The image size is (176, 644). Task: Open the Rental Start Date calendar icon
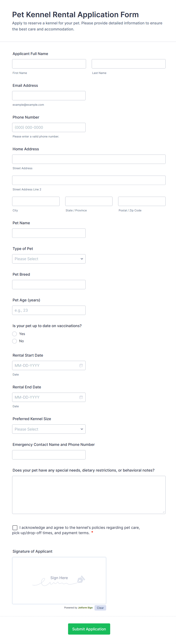[81, 365]
